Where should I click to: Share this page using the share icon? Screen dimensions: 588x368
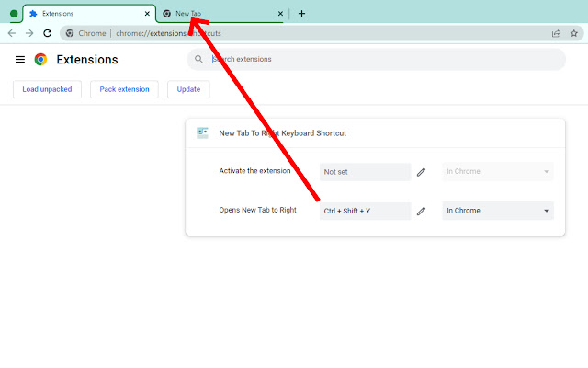[556, 33]
